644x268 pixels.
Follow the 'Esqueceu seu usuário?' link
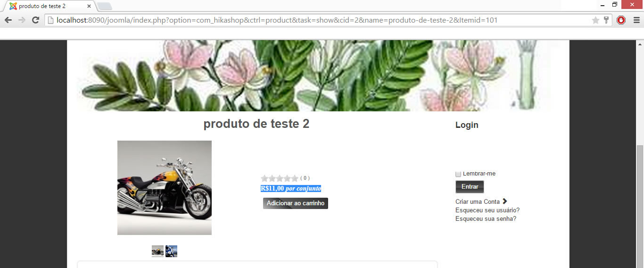487,210
